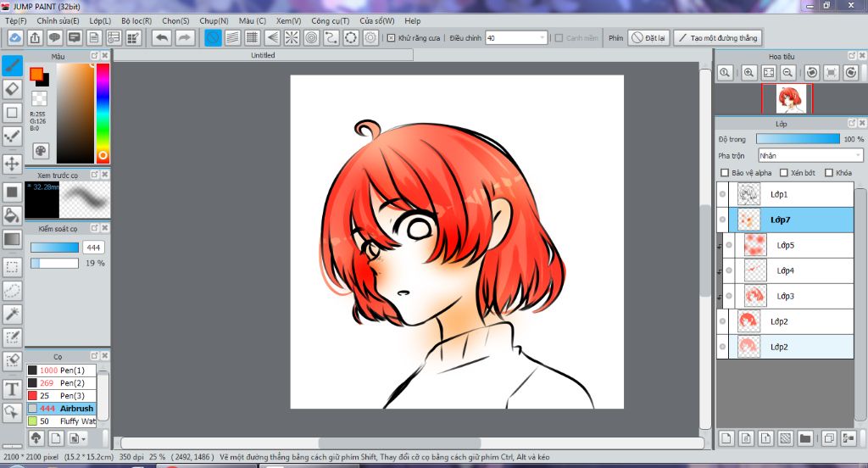
Task: Toggle the Khử răng cưa checkbox
Action: [391, 37]
